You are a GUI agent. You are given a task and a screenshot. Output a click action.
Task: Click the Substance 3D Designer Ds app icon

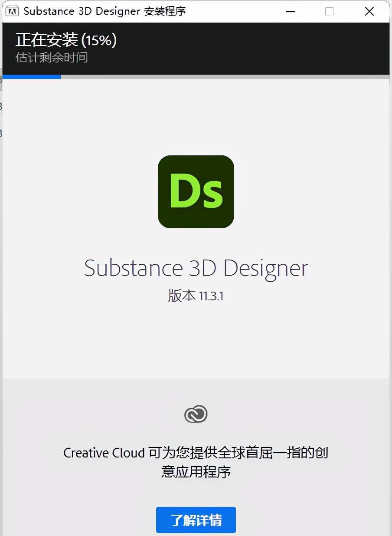click(196, 192)
